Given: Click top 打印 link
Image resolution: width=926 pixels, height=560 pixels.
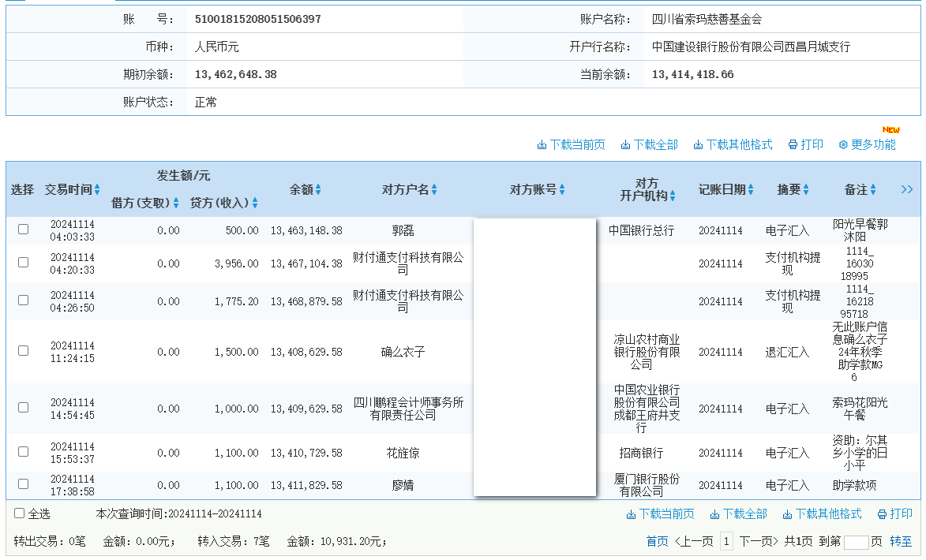Looking at the screenshot, I should click(x=805, y=144).
